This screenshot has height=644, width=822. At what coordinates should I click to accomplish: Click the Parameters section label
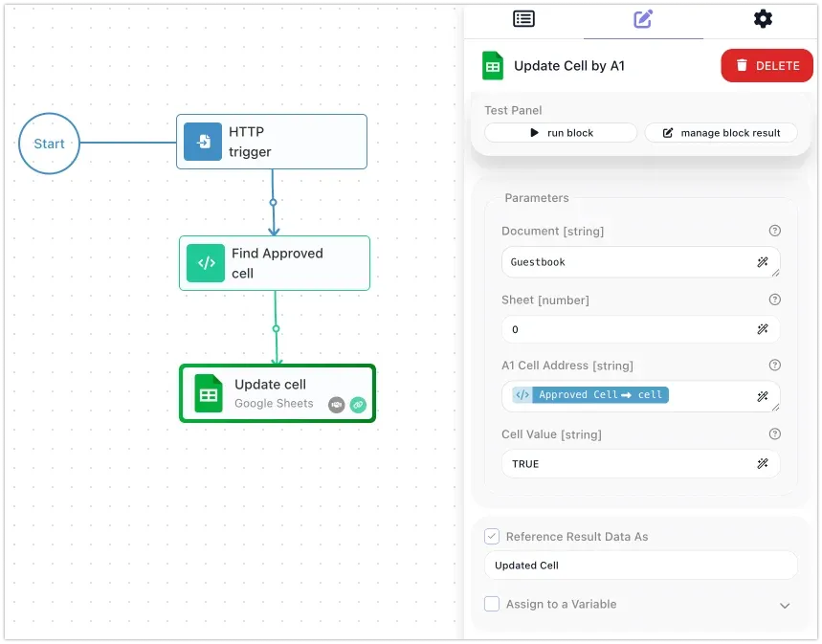pyautogui.click(x=536, y=198)
